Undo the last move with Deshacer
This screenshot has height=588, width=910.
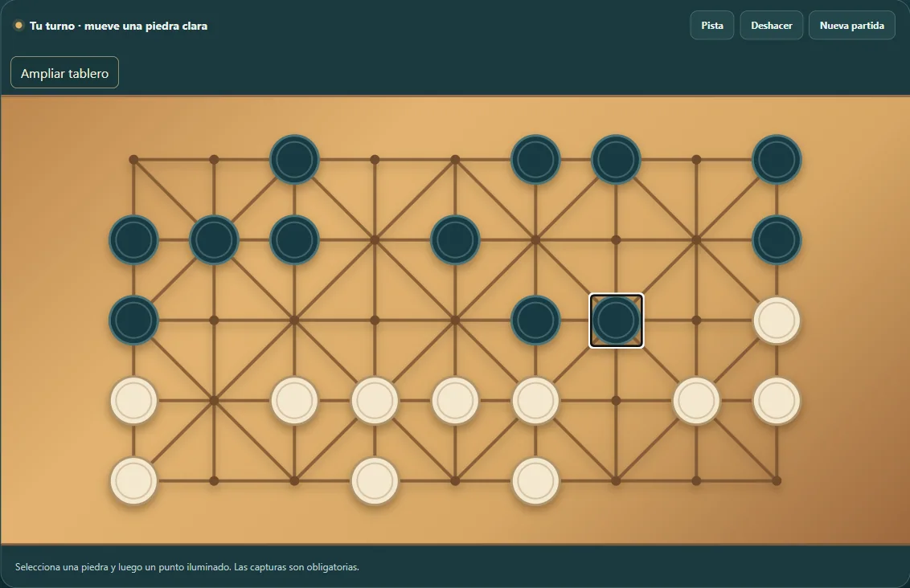pyautogui.click(x=771, y=26)
